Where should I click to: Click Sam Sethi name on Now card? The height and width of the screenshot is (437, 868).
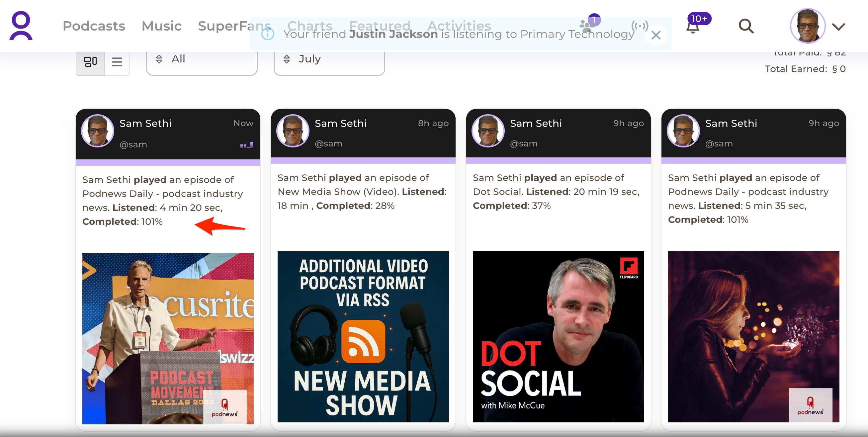(145, 123)
